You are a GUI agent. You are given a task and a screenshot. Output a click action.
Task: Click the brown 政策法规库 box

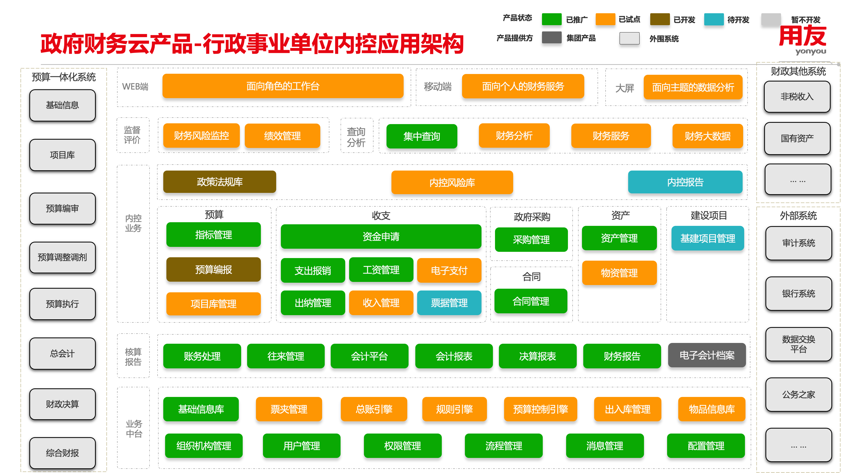click(220, 182)
